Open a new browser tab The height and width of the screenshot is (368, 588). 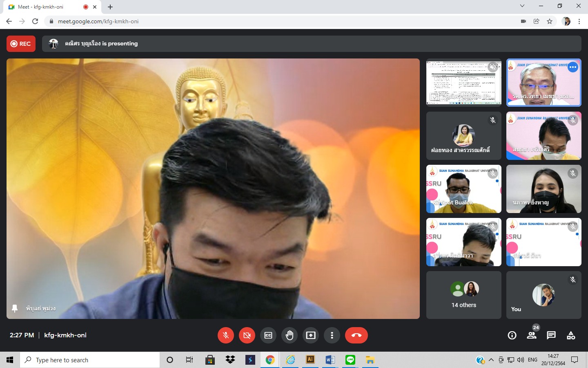coord(110,7)
